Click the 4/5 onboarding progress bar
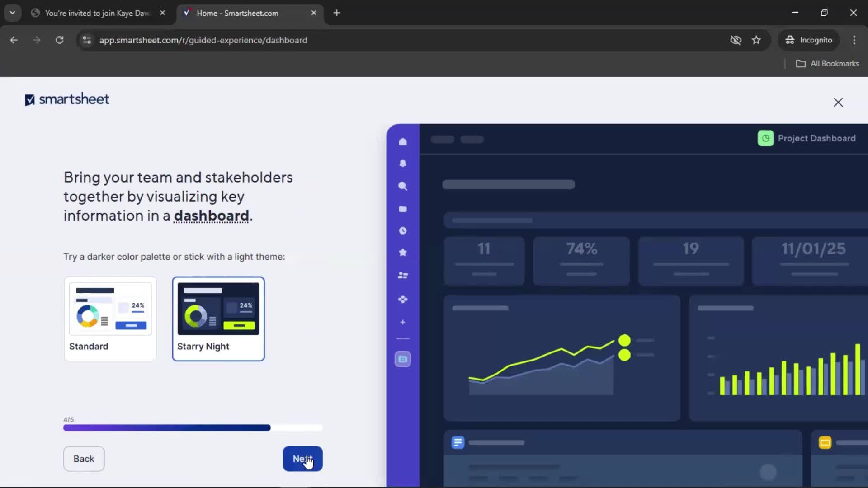This screenshot has width=868, height=488. [193, 427]
